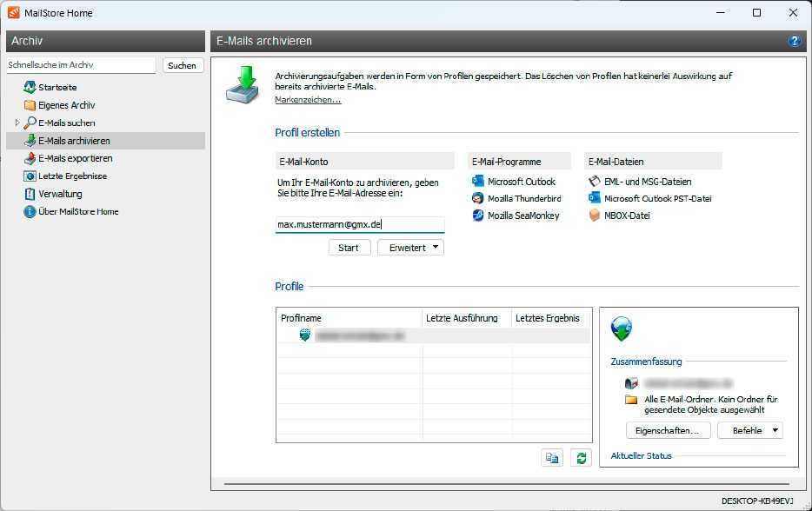The width and height of the screenshot is (812, 511).
Task: Click the Outlook PST-Datei icon
Action: [x=595, y=198]
